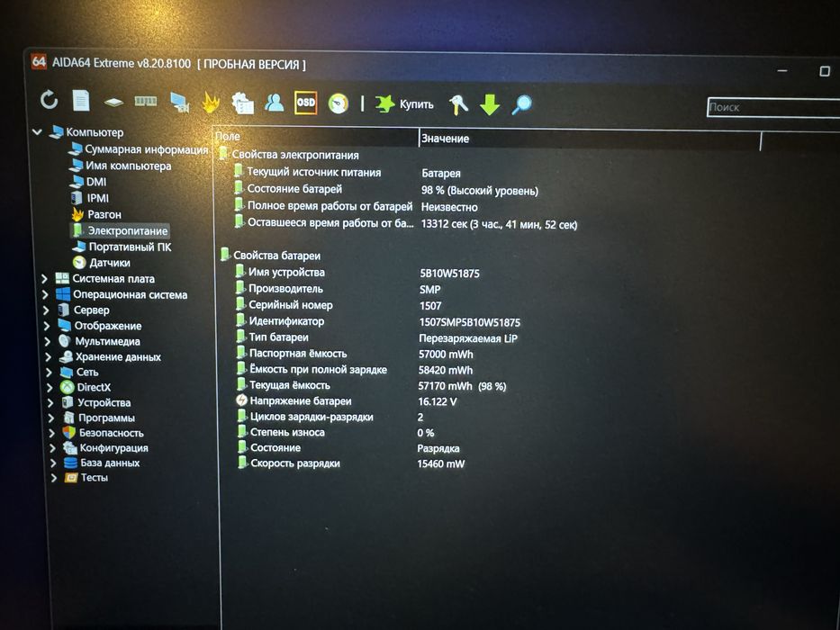This screenshot has width=840, height=630.
Task: Click the Устройства tree label
Action: [x=104, y=402]
